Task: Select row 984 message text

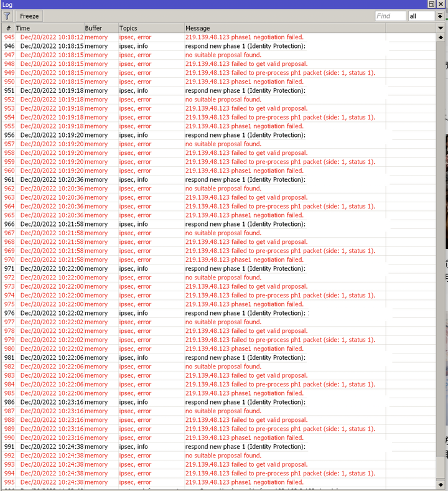Action: [280, 384]
